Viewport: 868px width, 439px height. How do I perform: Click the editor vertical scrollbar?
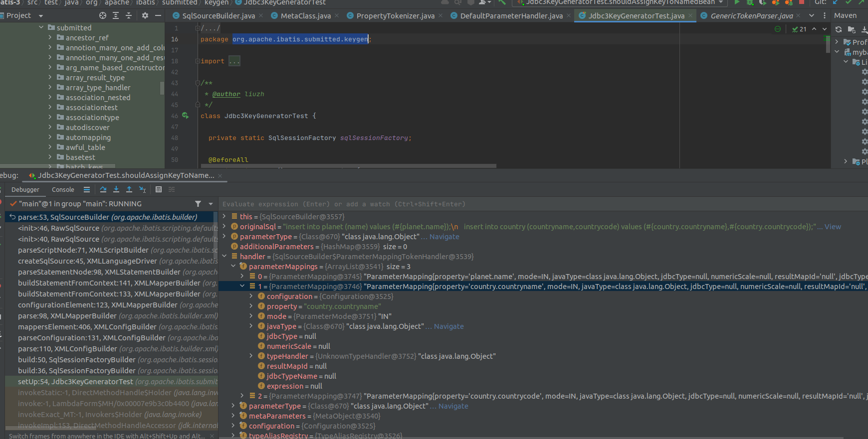829,45
